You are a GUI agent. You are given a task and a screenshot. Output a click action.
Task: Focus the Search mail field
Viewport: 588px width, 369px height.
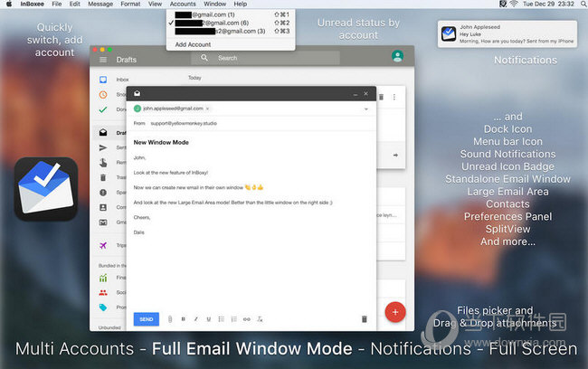pyautogui.click(x=265, y=58)
